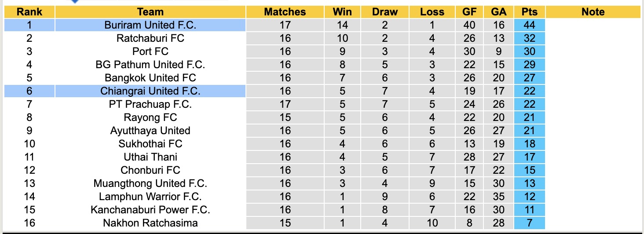The image size is (644, 234).
Task: Open Bangkok United FC team entry
Action: 150,78
